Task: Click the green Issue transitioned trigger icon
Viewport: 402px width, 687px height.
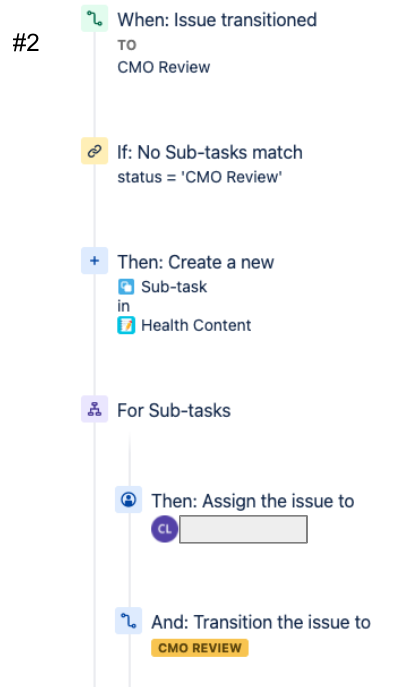Action: 95,18
